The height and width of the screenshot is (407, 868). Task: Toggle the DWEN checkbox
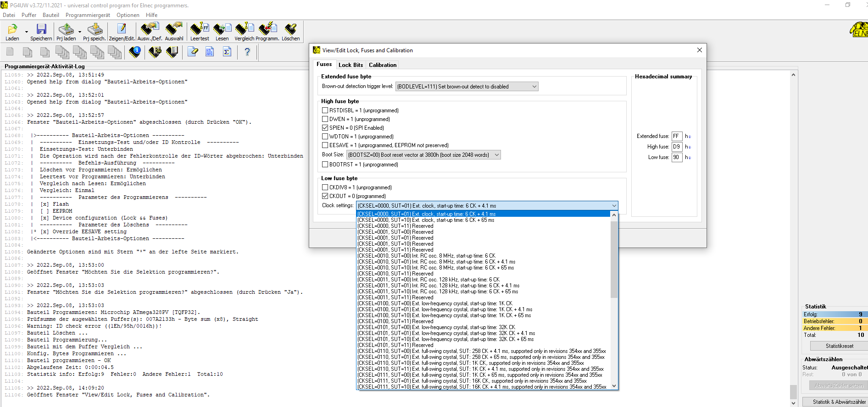(x=325, y=119)
